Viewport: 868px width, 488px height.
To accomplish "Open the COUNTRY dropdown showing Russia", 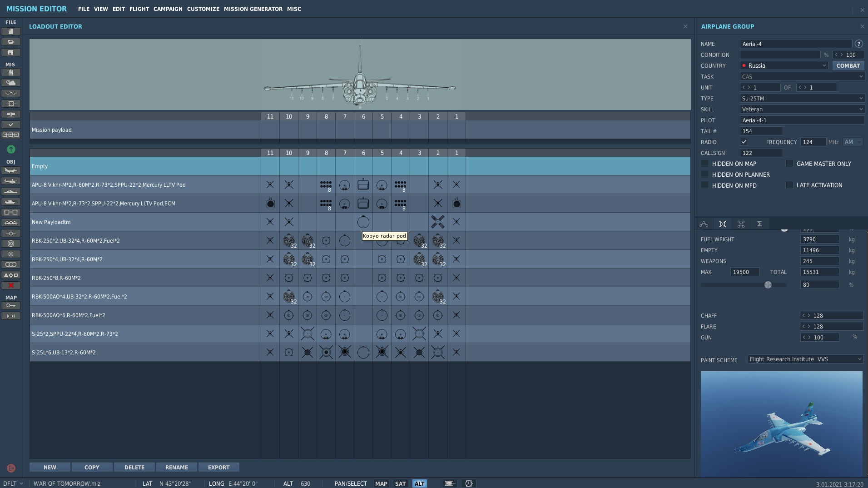I will click(x=784, y=65).
